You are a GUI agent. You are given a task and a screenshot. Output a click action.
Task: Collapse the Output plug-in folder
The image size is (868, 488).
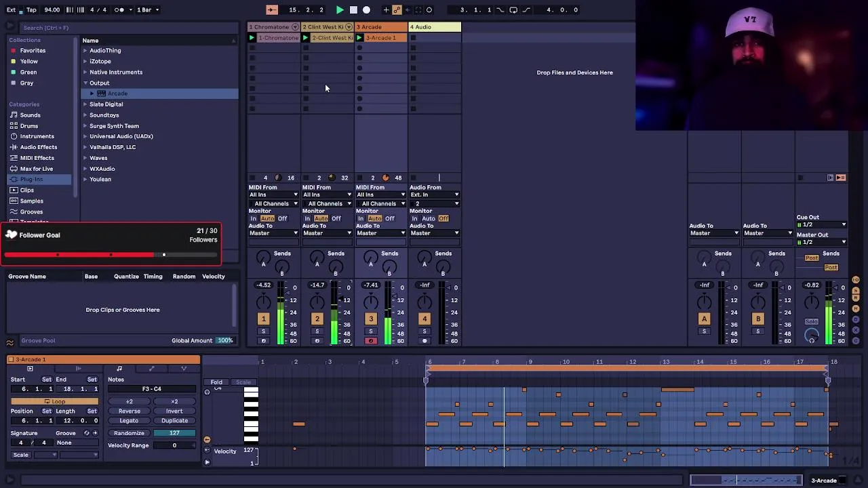(x=85, y=83)
